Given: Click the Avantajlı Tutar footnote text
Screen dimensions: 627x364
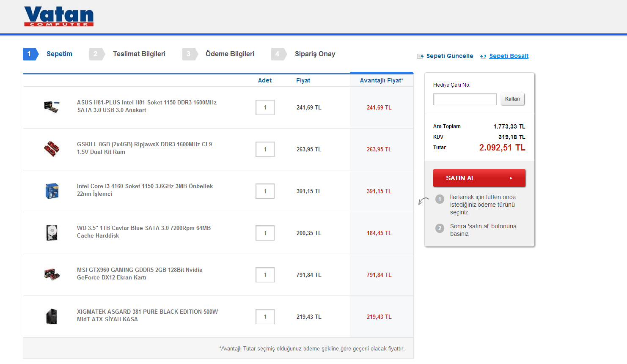Looking at the screenshot, I should 312,349.
